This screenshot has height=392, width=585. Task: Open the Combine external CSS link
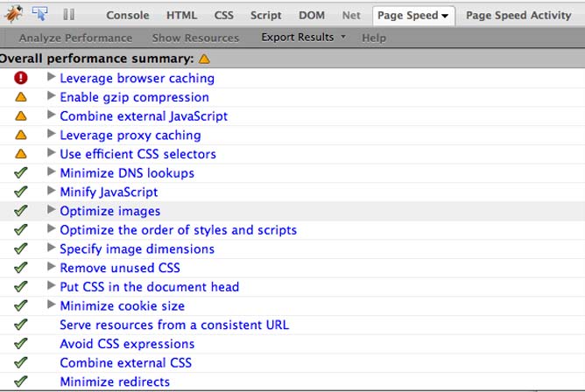pyautogui.click(x=126, y=363)
